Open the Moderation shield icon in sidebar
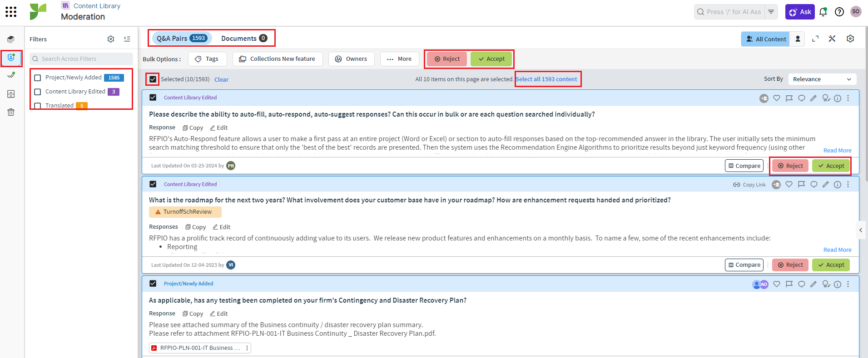Screen dimensions: 868x358 [x=11, y=58]
